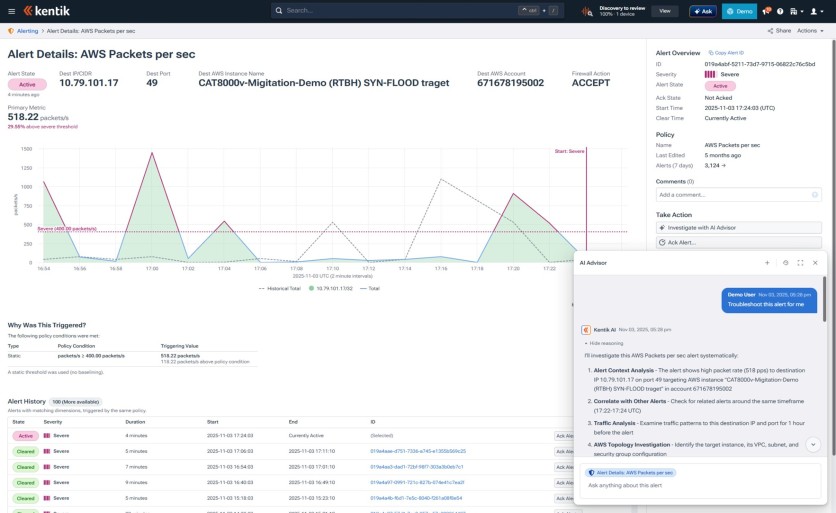The height and width of the screenshot is (513, 836).
Task: Open the Actions dropdown menu
Action: point(810,31)
